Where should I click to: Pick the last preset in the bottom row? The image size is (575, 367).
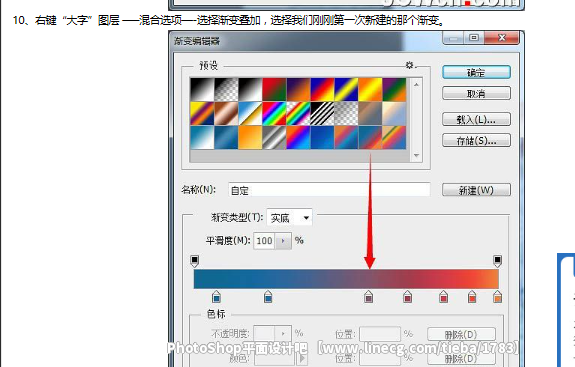[394, 137]
